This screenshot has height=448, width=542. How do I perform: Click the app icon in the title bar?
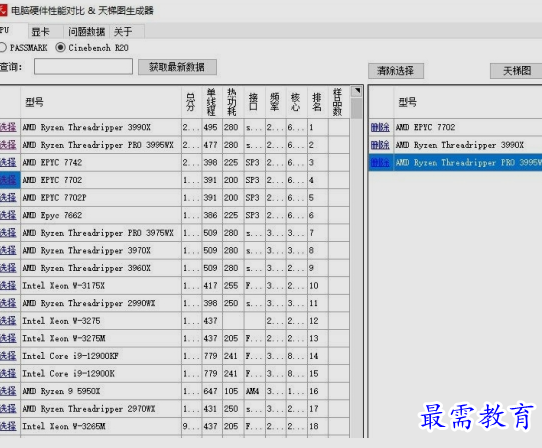click(x=3, y=10)
